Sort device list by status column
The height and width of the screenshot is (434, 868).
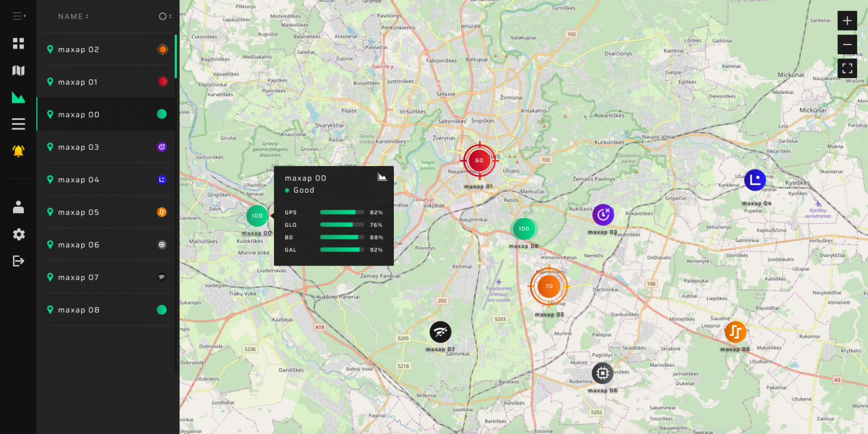(164, 16)
